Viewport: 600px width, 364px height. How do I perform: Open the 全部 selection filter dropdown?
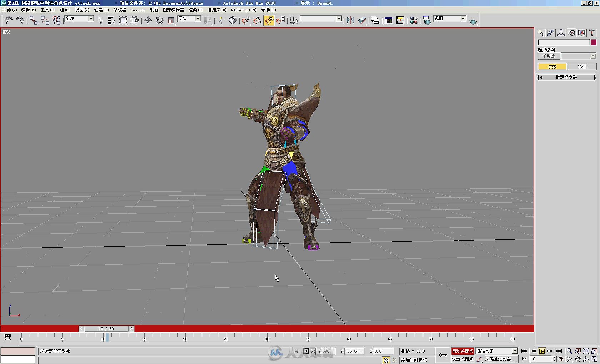click(x=79, y=19)
